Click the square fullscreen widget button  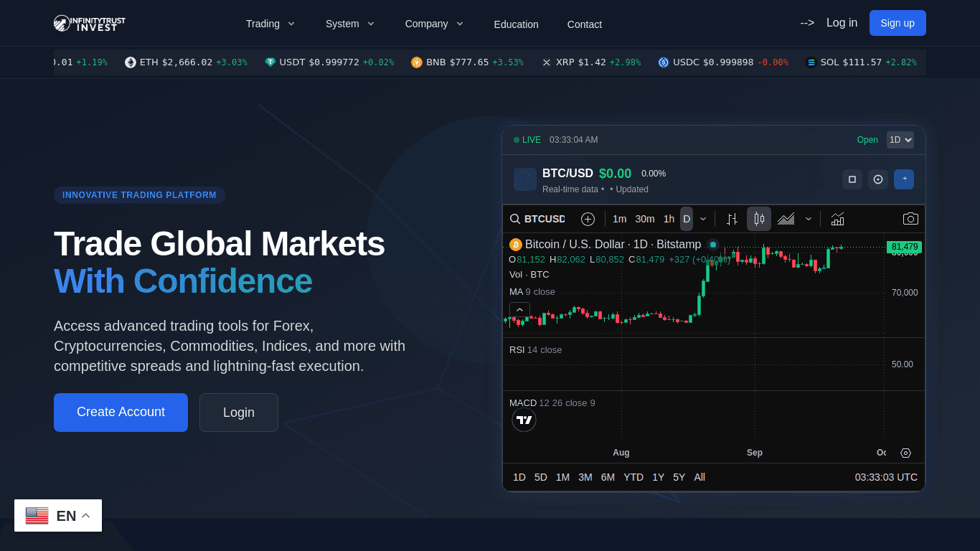(x=852, y=179)
